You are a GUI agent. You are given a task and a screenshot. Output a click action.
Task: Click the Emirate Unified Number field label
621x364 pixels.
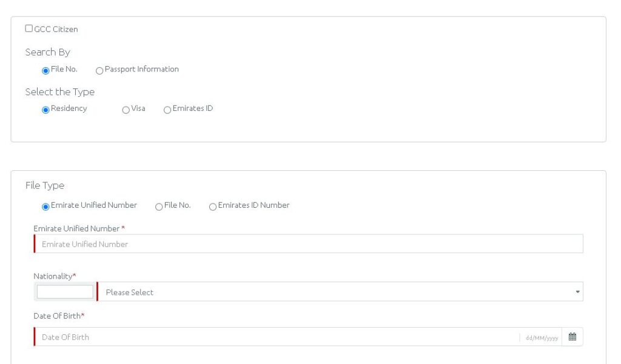pos(76,228)
